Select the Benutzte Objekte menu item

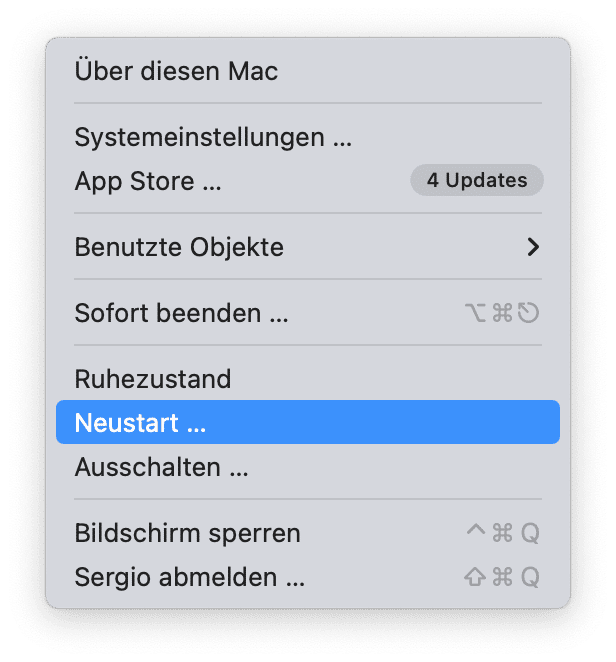click(x=179, y=246)
